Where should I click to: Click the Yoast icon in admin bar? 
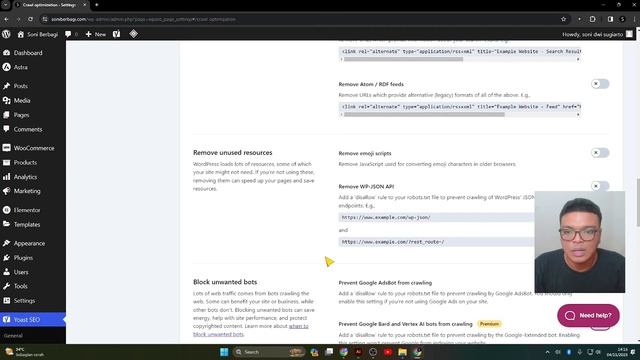tap(116, 34)
